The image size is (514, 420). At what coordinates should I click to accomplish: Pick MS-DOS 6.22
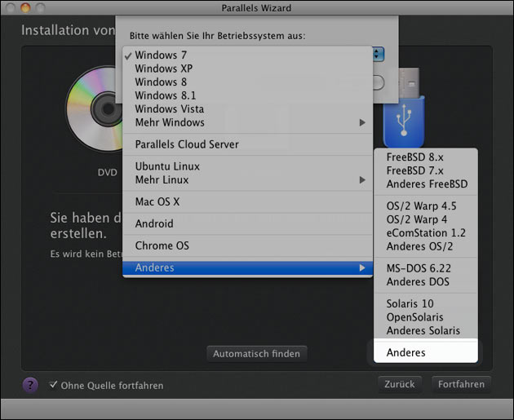coord(426,268)
